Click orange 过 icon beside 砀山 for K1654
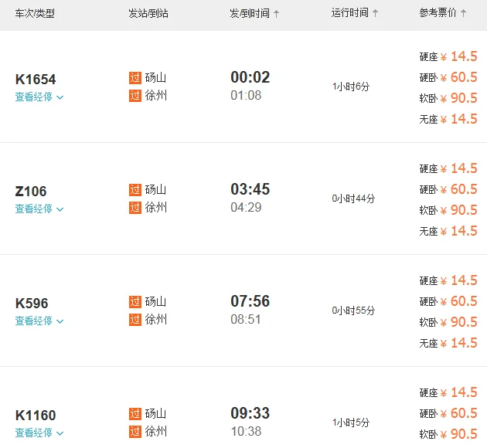This screenshot has height=448, width=487. 135,78
